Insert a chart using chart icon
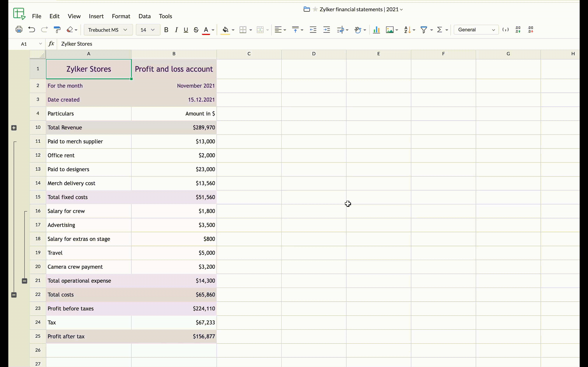The width and height of the screenshot is (588, 367). pos(376,30)
